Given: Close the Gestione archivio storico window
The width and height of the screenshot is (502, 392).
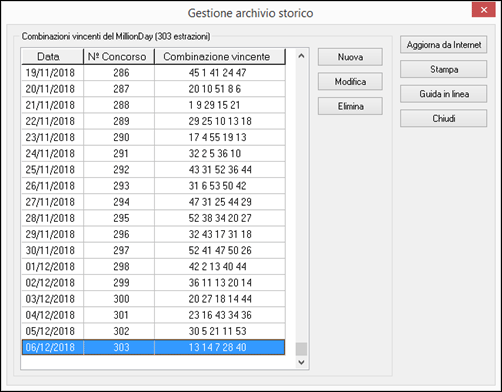Looking at the screenshot, I should click(483, 10).
